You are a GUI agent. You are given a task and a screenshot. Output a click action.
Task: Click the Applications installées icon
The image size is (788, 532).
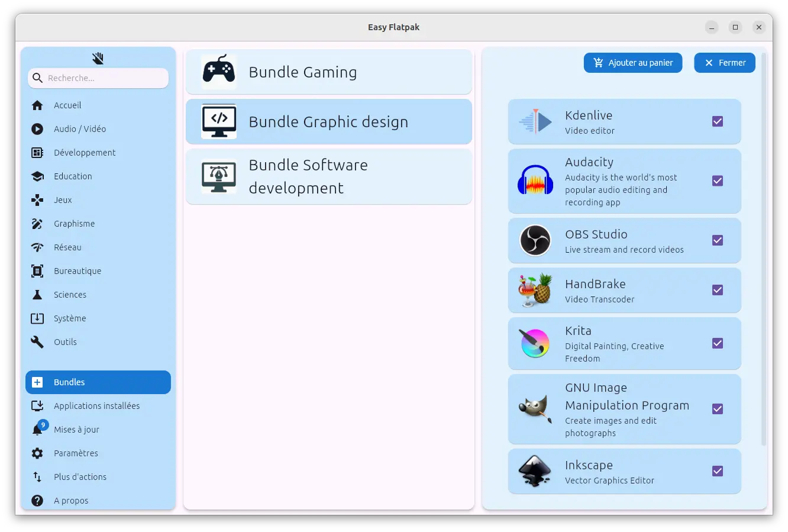pyautogui.click(x=37, y=406)
